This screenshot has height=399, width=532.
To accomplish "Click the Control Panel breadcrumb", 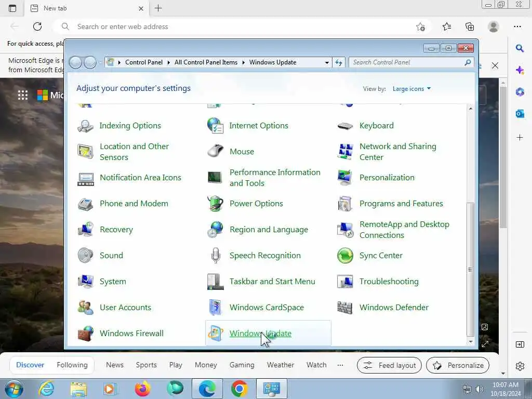I will click(x=144, y=62).
